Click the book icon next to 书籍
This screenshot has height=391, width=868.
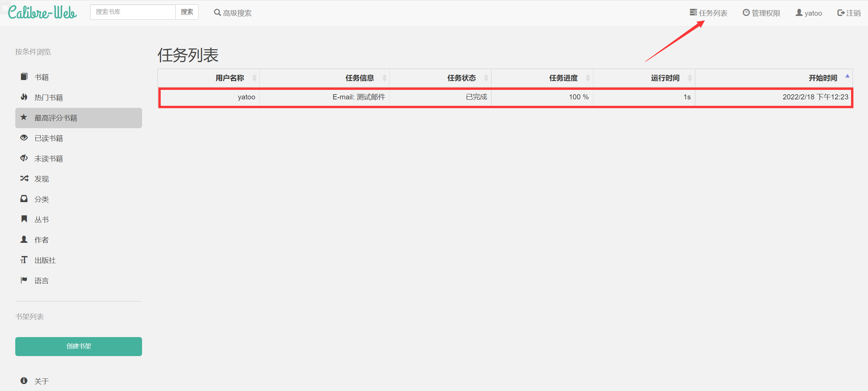coord(24,77)
